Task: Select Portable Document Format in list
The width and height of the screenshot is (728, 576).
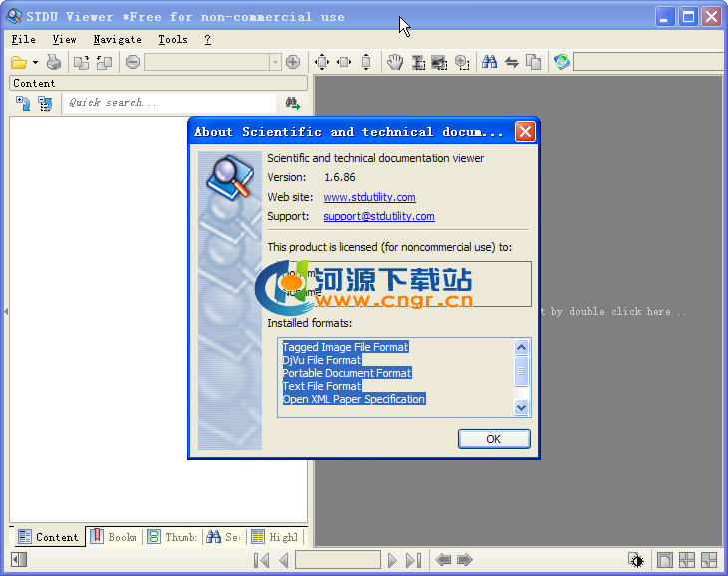Action: tap(347, 373)
